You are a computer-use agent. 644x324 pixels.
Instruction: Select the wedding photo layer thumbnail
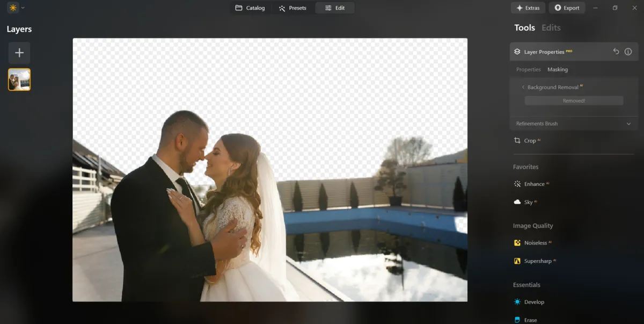pyautogui.click(x=19, y=78)
